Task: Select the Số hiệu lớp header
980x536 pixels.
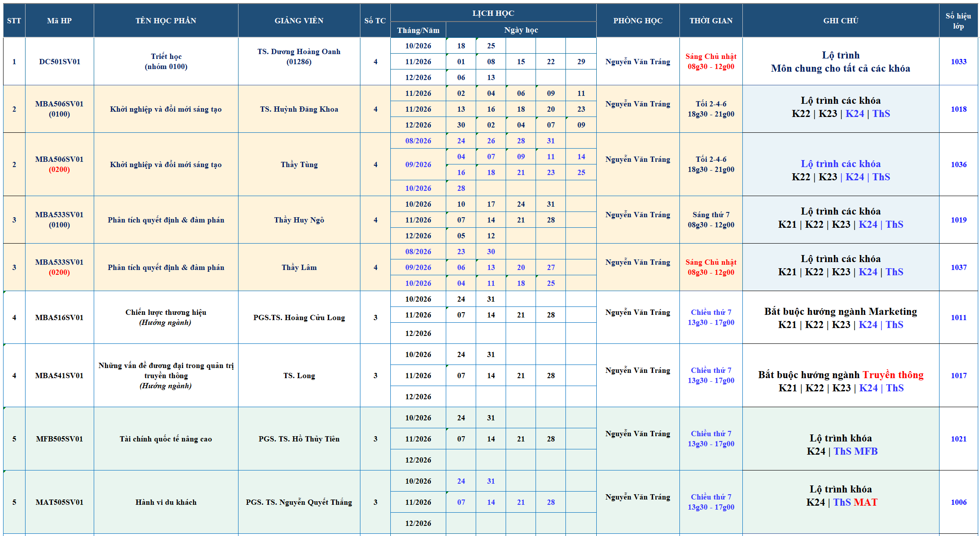Action: 958,21
